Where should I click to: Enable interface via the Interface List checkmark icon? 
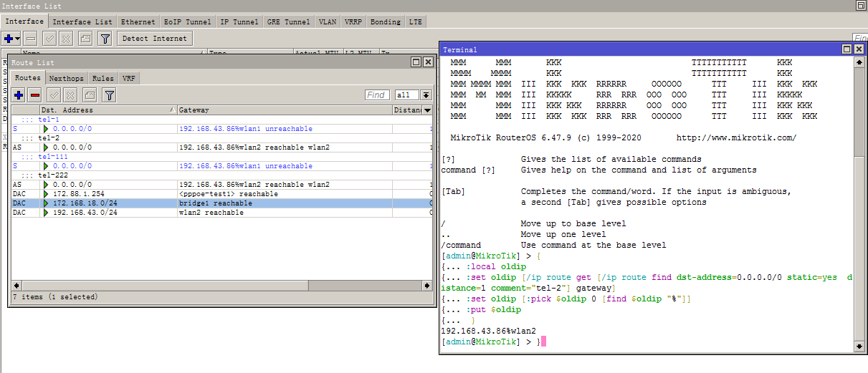click(49, 39)
